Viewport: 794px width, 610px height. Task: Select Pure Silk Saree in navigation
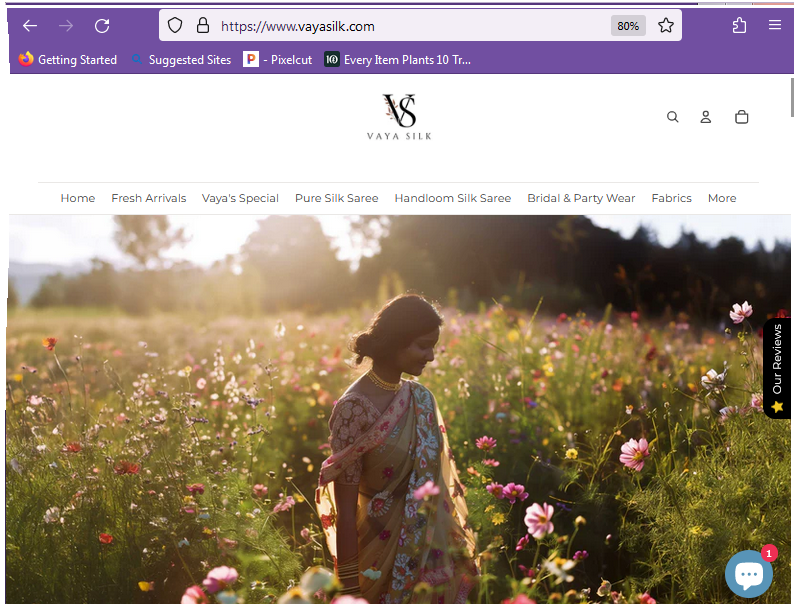click(337, 198)
